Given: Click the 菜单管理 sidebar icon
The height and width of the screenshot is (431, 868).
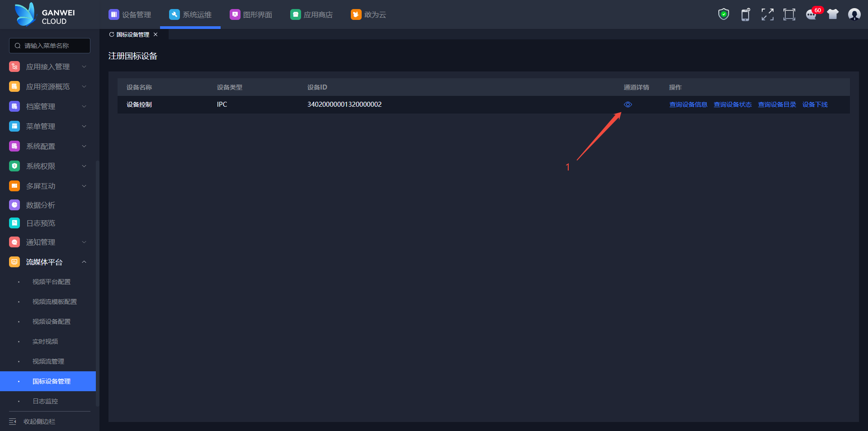Looking at the screenshot, I should (x=14, y=126).
